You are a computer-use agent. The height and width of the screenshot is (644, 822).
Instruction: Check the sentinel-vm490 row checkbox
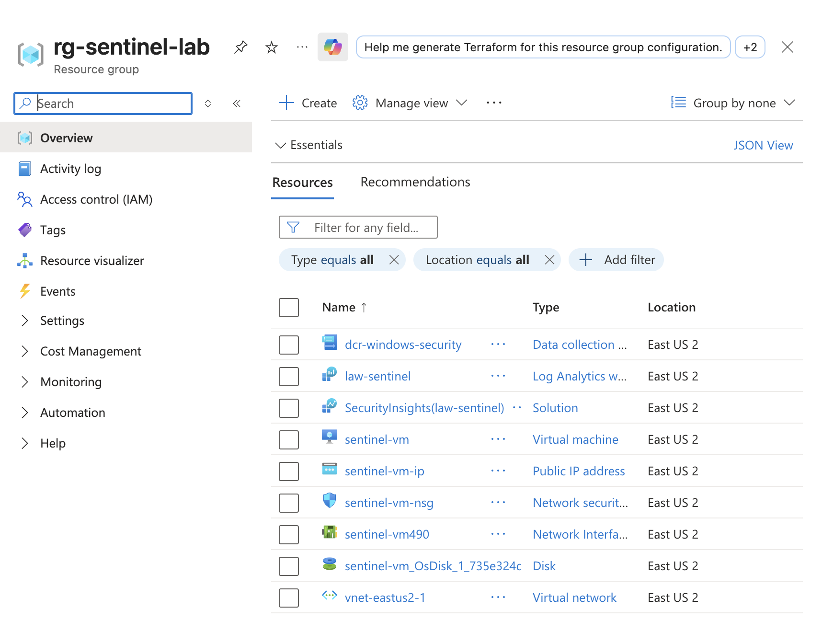click(289, 535)
